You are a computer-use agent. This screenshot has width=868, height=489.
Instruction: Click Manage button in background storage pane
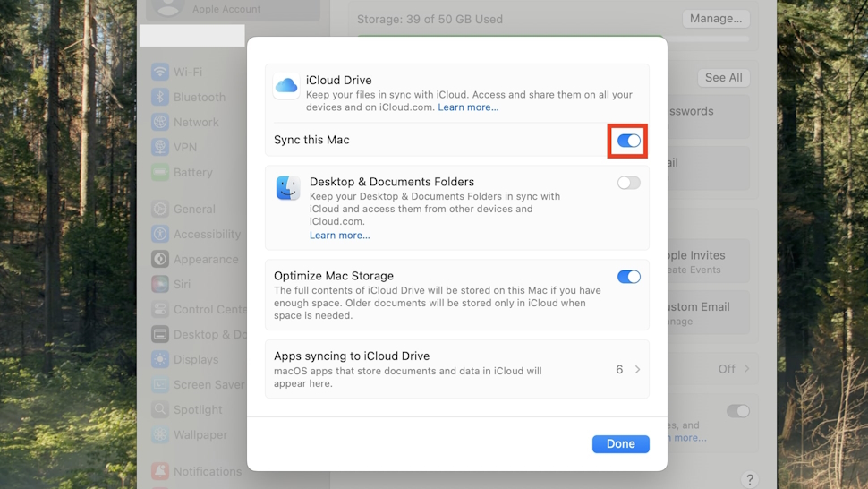[x=716, y=18]
